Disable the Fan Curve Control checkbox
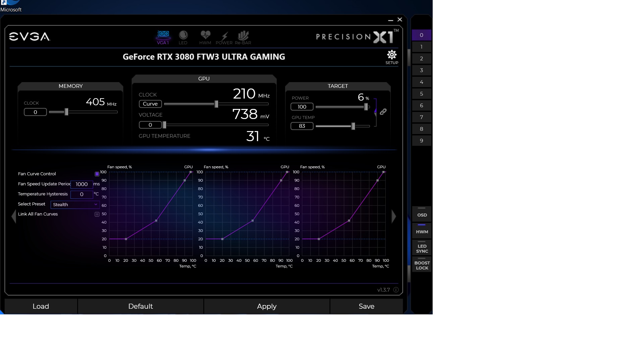Screen dimensions: 644x362 [x=97, y=174]
